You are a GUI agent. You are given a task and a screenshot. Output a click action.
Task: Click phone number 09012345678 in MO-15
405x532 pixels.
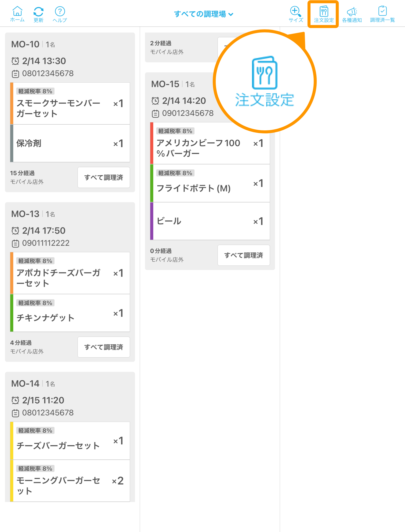pyautogui.click(x=188, y=113)
